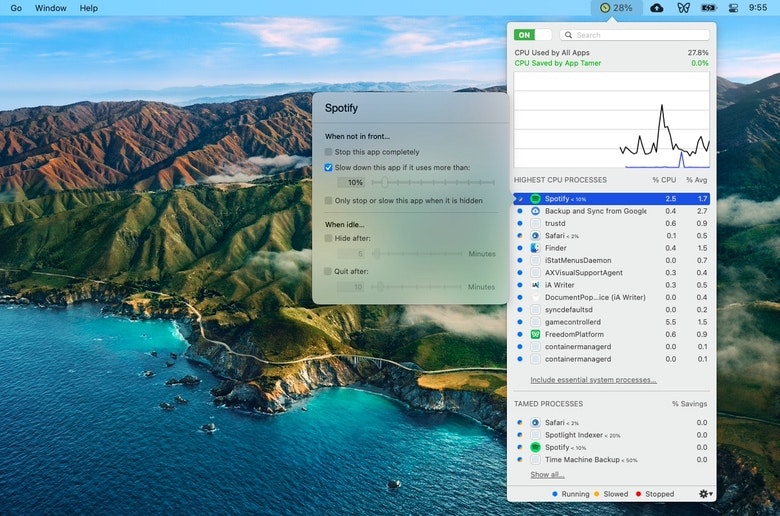Open the App Tamer menu bar icon showing 28%
The height and width of the screenshot is (516, 780).
pos(616,8)
